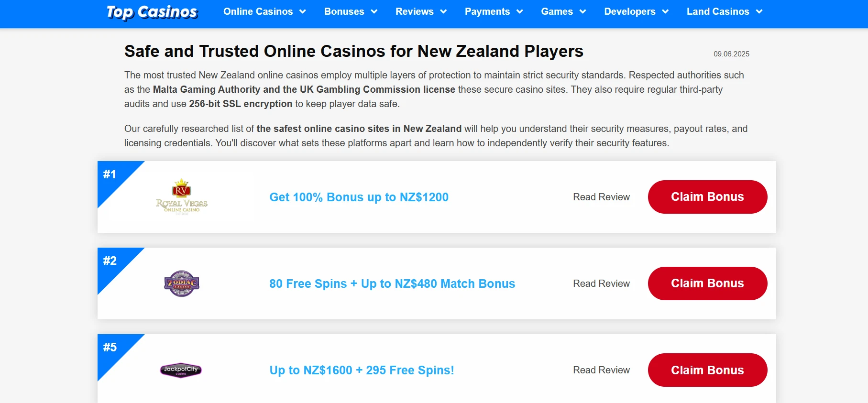
Task: Open the Games dropdown arrow
Action: point(582,12)
